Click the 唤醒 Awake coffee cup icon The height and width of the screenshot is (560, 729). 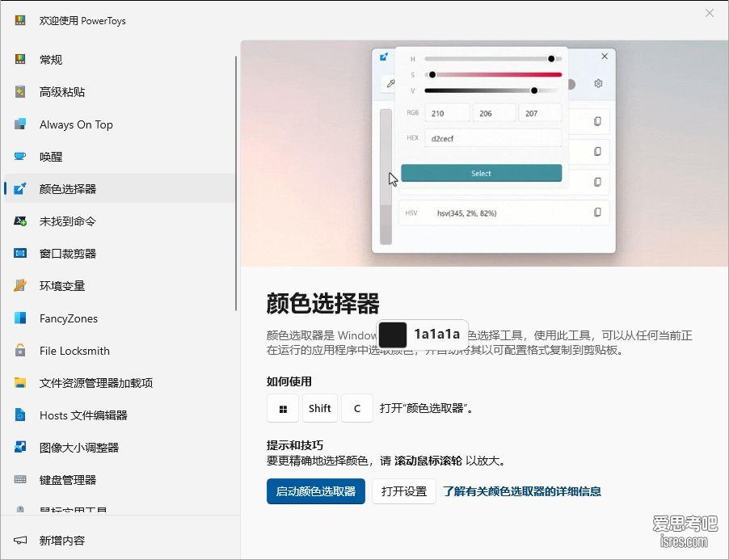coord(20,156)
